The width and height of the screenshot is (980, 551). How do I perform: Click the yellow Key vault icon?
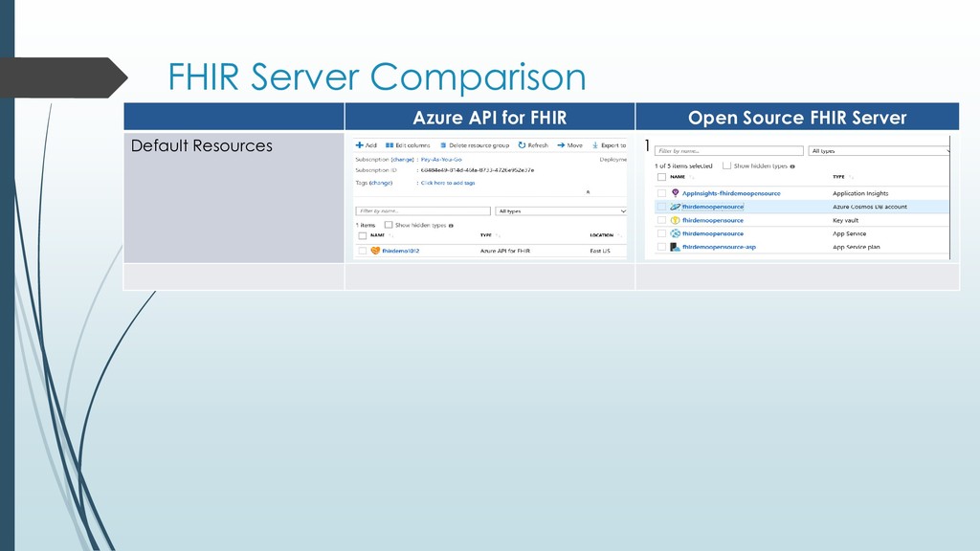click(x=675, y=220)
